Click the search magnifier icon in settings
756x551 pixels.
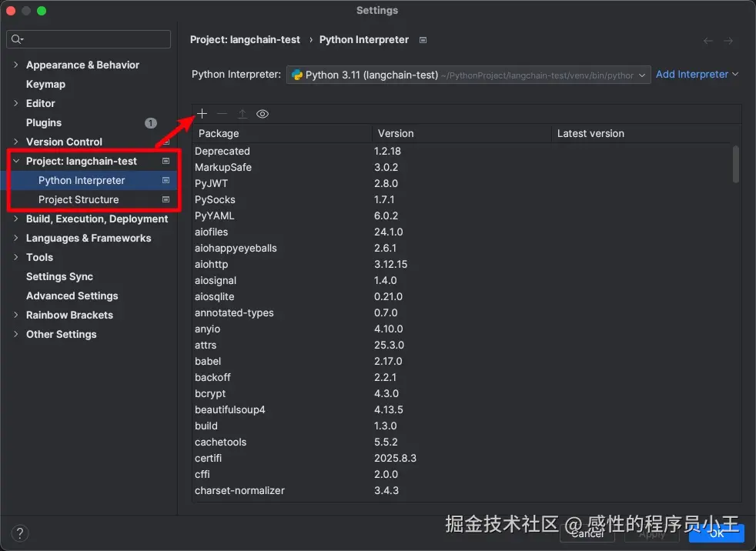[17, 39]
